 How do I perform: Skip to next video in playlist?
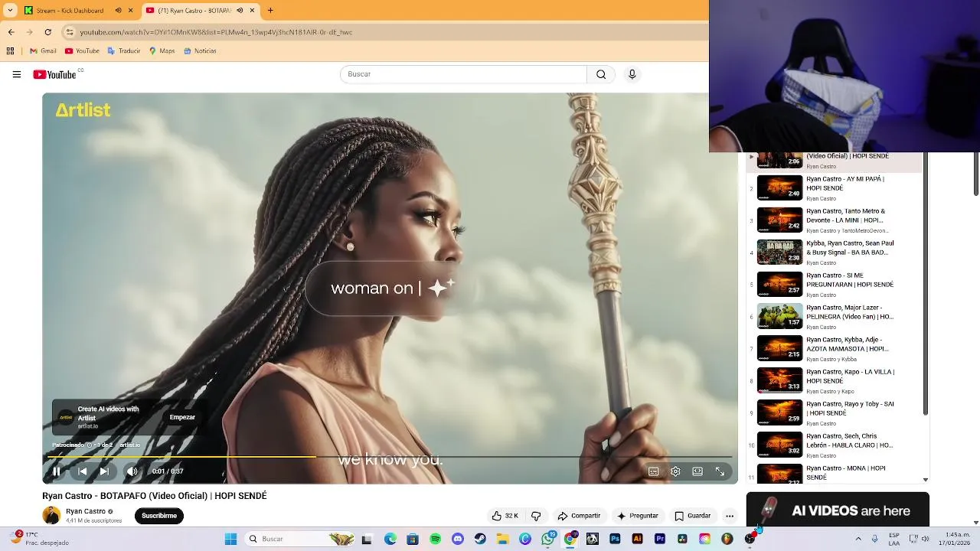coord(104,471)
